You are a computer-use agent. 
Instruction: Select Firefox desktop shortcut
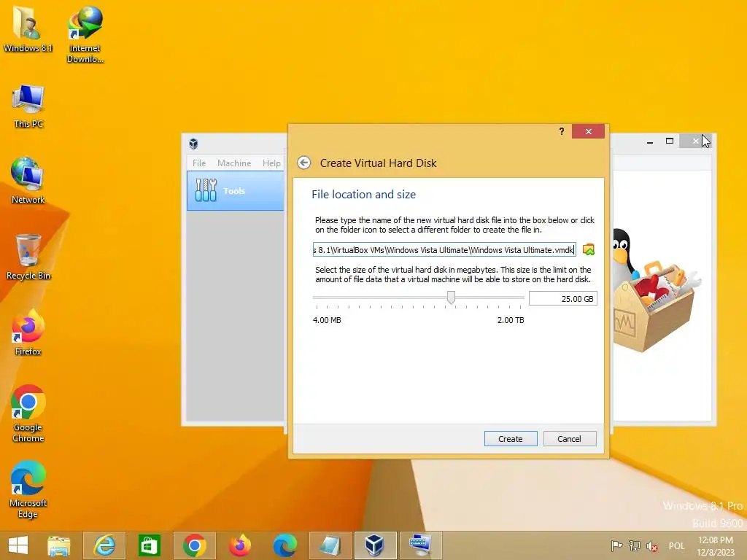28,332
